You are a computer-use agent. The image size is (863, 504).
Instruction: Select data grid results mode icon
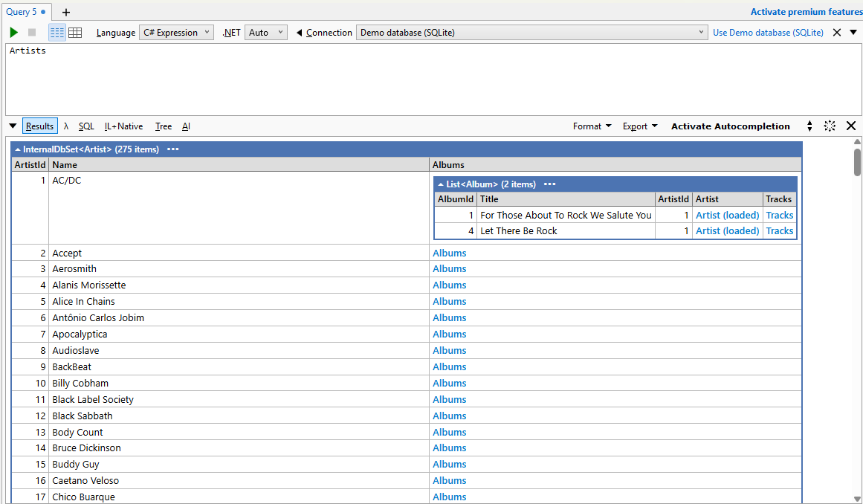74,32
